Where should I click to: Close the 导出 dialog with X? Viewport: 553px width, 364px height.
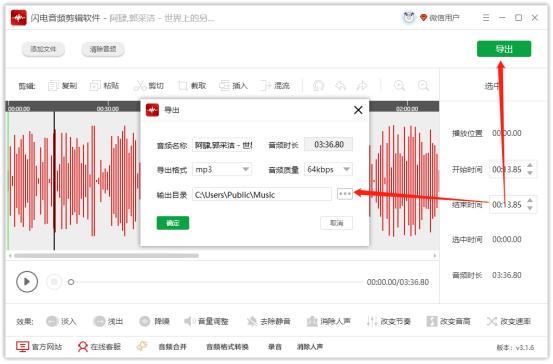pyautogui.click(x=358, y=110)
